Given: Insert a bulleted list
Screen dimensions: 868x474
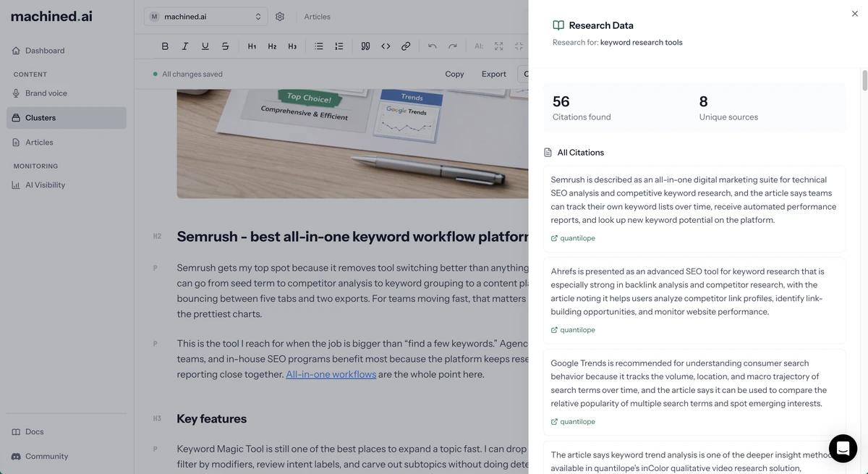Looking at the screenshot, I should pyautogui.click(x=319, y=46).
